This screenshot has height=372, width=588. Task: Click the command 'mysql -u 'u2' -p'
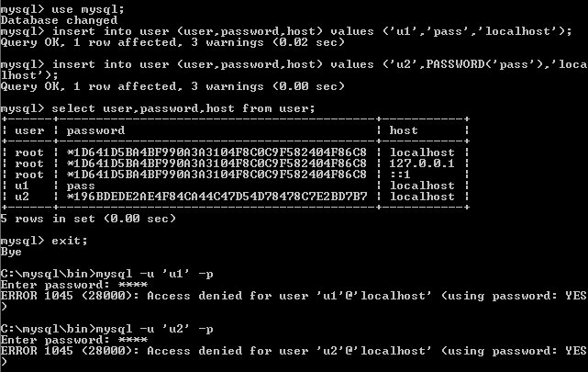click(x=154, y=329)
